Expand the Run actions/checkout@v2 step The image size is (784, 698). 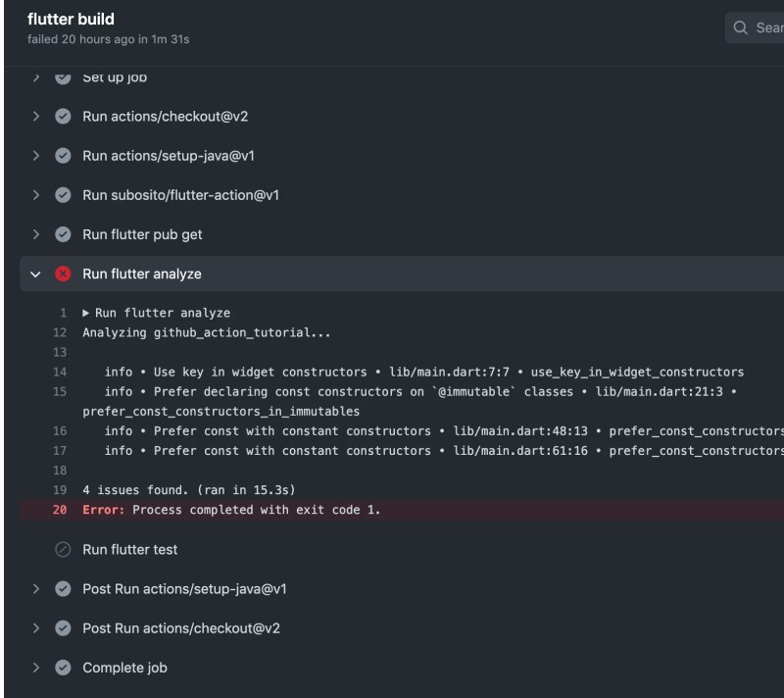[35, 116]
